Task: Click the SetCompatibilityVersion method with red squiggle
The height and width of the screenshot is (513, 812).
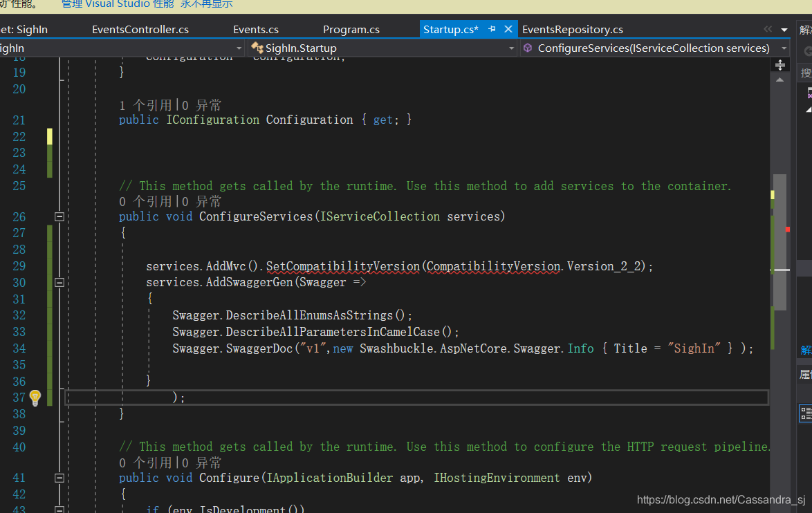Action: [x=343, y=266]
